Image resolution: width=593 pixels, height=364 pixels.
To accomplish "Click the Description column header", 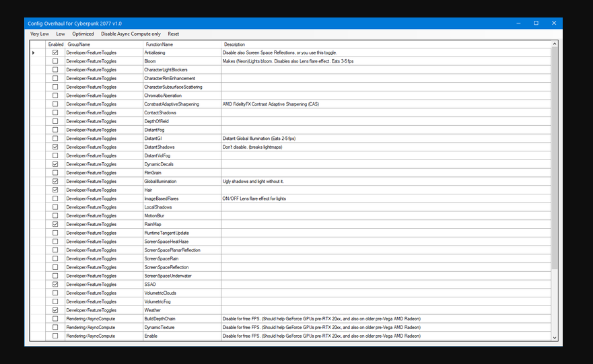I will [386, 44].
